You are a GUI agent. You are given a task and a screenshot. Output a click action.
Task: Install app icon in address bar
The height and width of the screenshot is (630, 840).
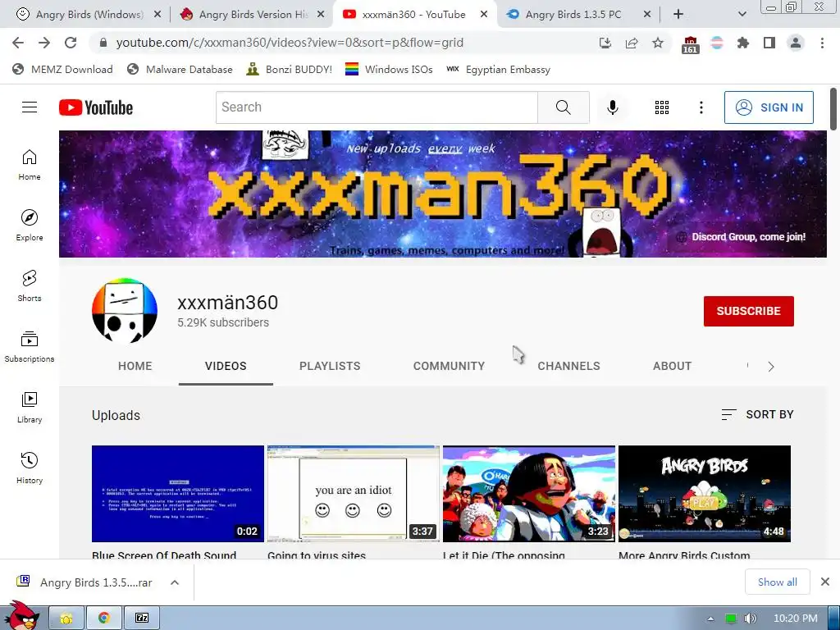point(605,43)
